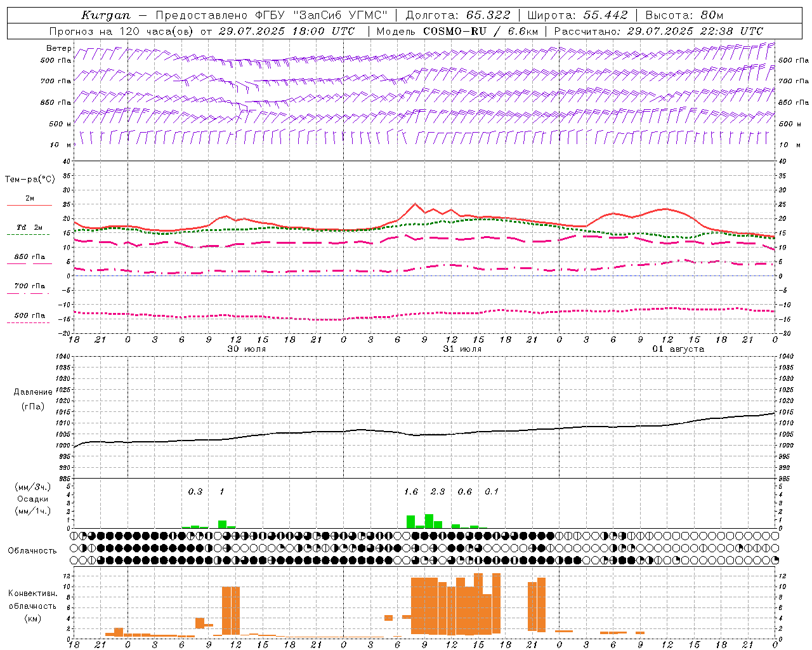The image size is (812, 650).
Task: Click the Осадки precipitation label
Action: (x=33, y=499)
